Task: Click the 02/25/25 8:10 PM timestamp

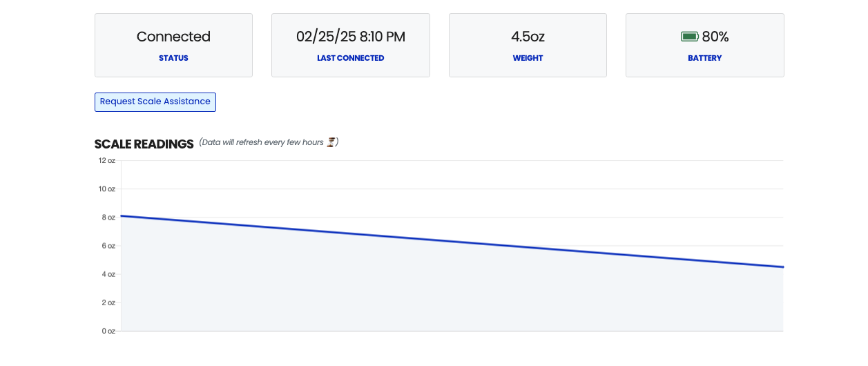Action: click(350, 37)
